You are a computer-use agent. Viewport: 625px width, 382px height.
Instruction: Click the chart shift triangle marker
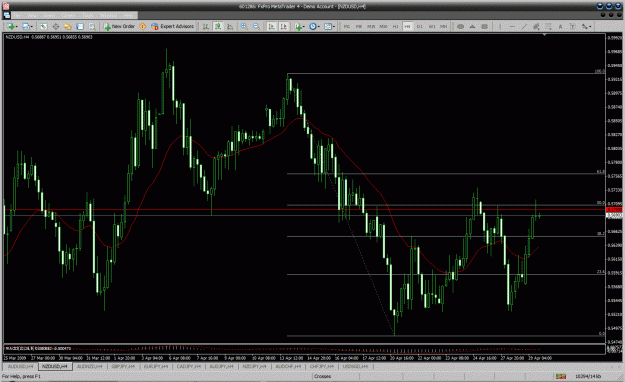(544, 35)
